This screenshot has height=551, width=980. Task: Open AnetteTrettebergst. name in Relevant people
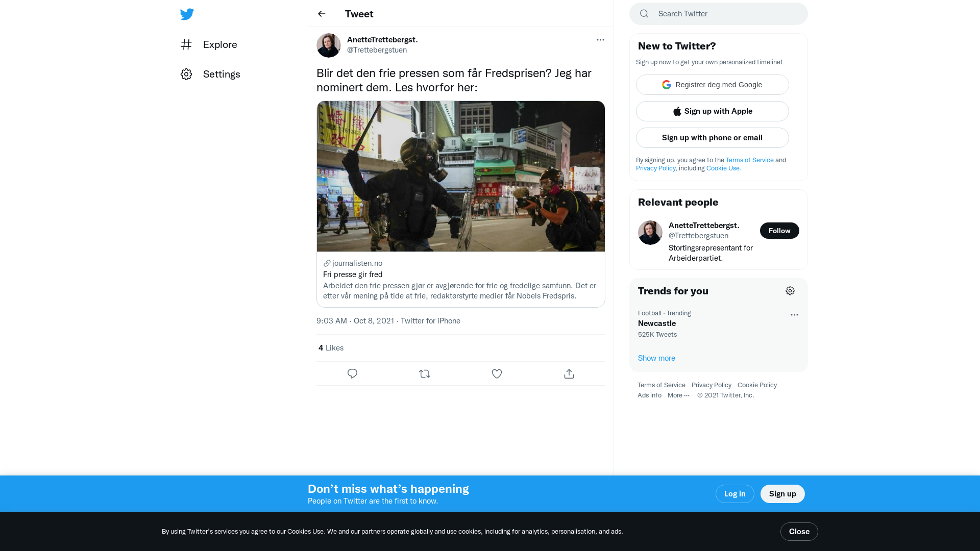704,225
